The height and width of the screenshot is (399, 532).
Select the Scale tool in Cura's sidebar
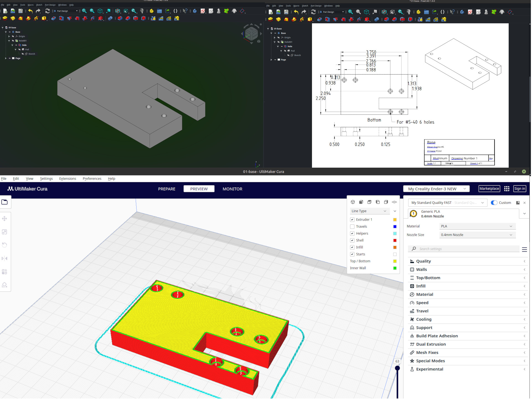tap(4, 232)
